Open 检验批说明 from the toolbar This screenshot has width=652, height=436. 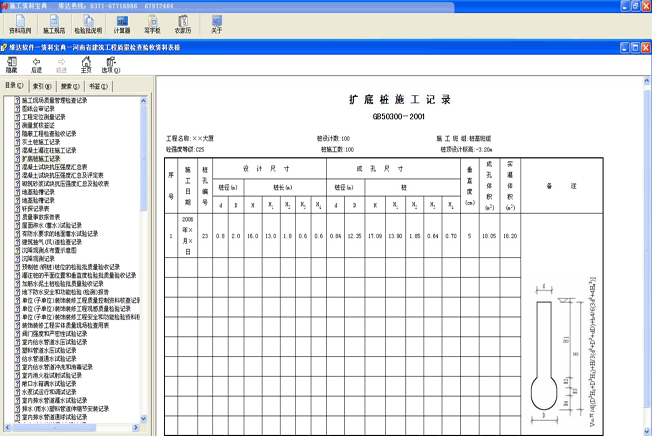[88, 24]
